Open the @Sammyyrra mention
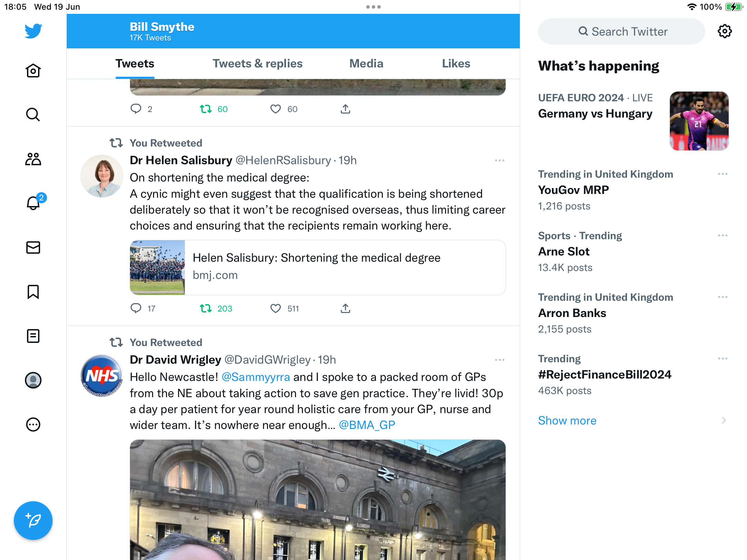This screenshot has width=747, height=560. pyautogui.click(x=256, y=377)
